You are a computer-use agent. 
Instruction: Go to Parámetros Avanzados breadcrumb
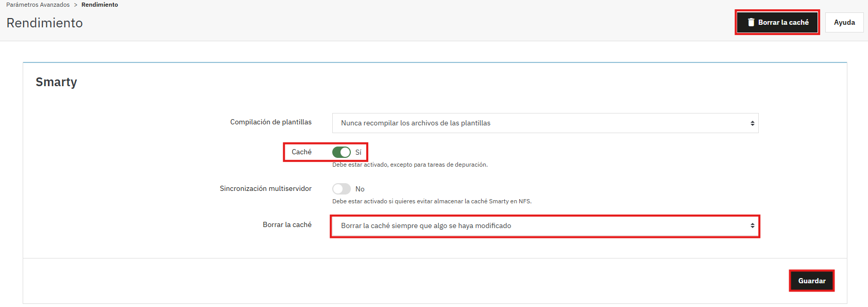[38, 5]
